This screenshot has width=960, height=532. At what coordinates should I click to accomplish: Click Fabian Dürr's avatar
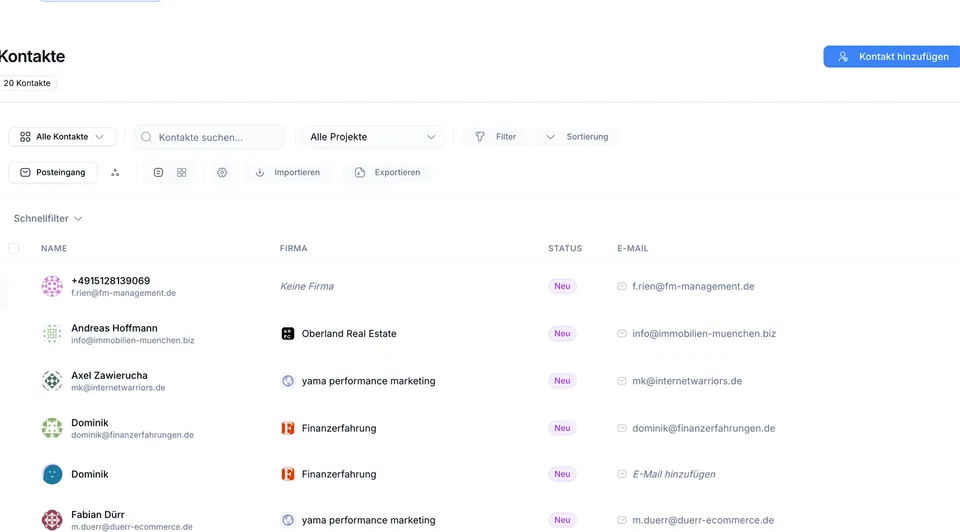[x=52, y=520]
